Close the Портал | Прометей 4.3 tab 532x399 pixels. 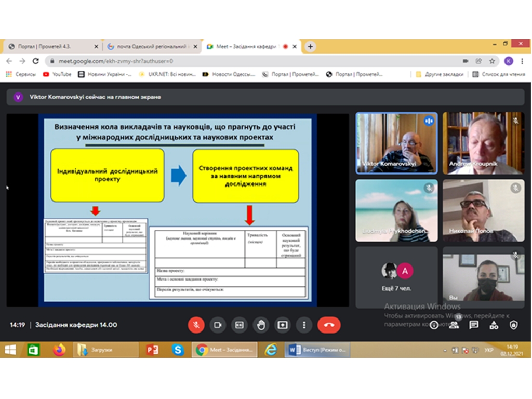coord(96,46)
